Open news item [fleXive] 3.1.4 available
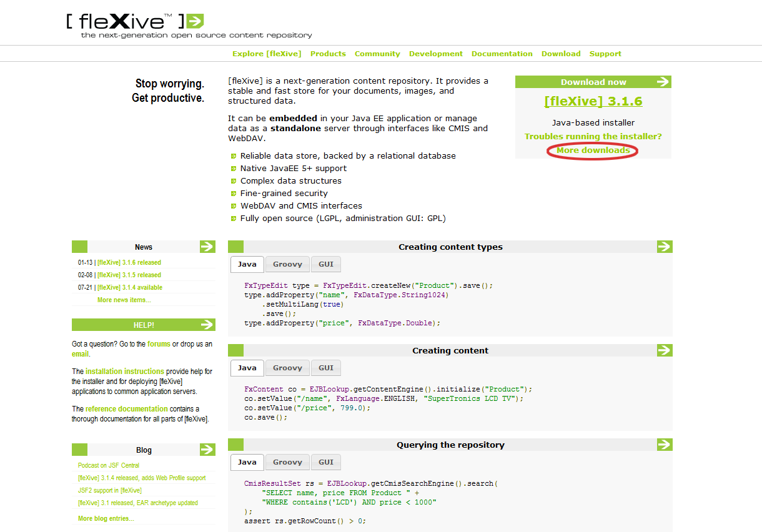762x532 pixels. click(130, 288)
